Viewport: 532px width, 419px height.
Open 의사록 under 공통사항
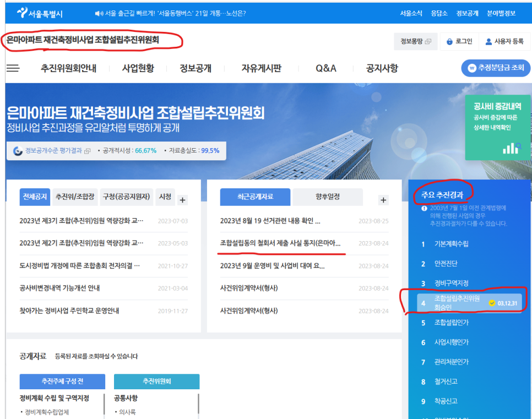click(127, 412)
